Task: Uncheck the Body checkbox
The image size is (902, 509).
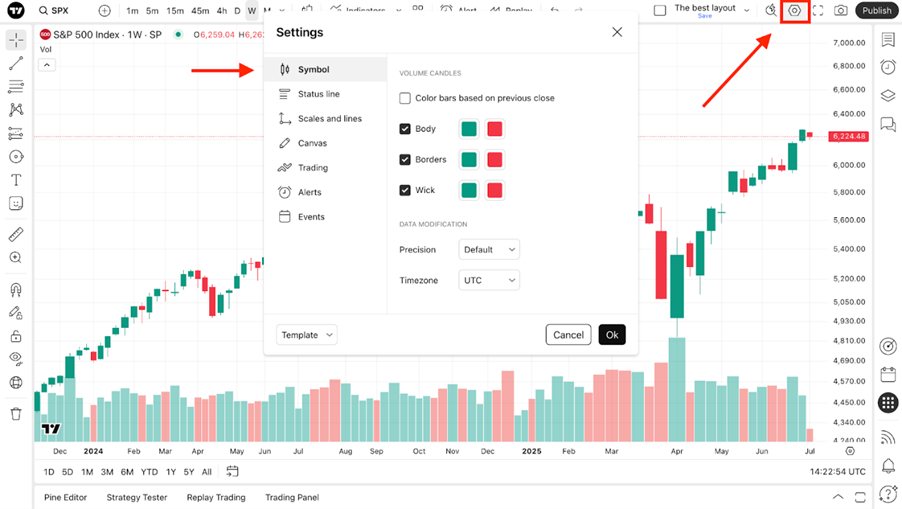Action: coord(405,129)
